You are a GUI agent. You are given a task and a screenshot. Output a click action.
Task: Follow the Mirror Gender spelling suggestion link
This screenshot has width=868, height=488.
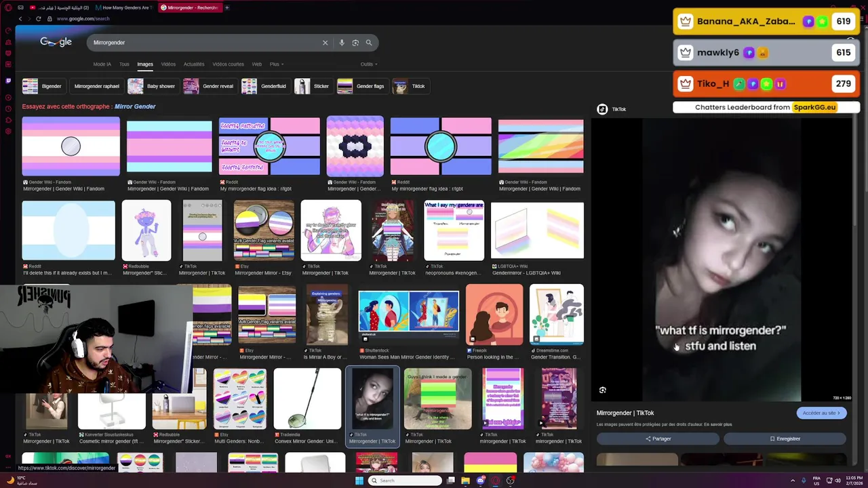[135, 106]
